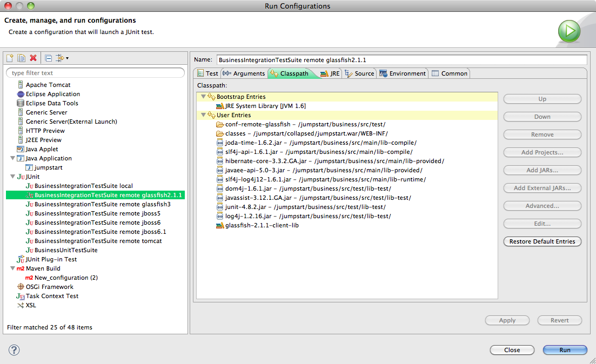596x364 pixels.
Task: Click the Generic Server icon
Action: (x=21, y=112)
